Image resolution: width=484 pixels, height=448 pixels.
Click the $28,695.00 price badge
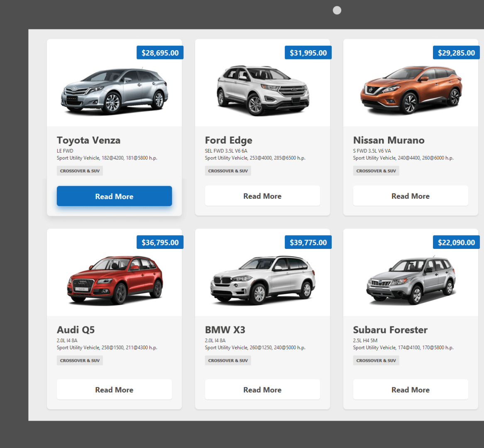click(x=160, y=53)
